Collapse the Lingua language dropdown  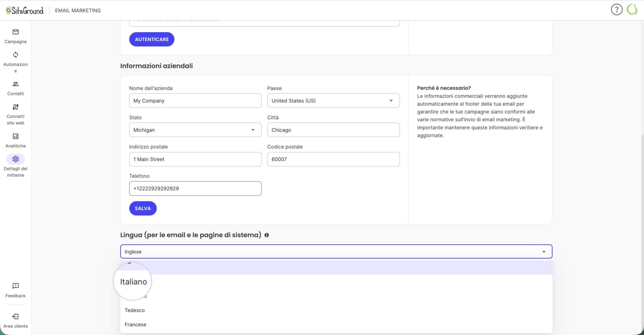(x=336, y=252)
